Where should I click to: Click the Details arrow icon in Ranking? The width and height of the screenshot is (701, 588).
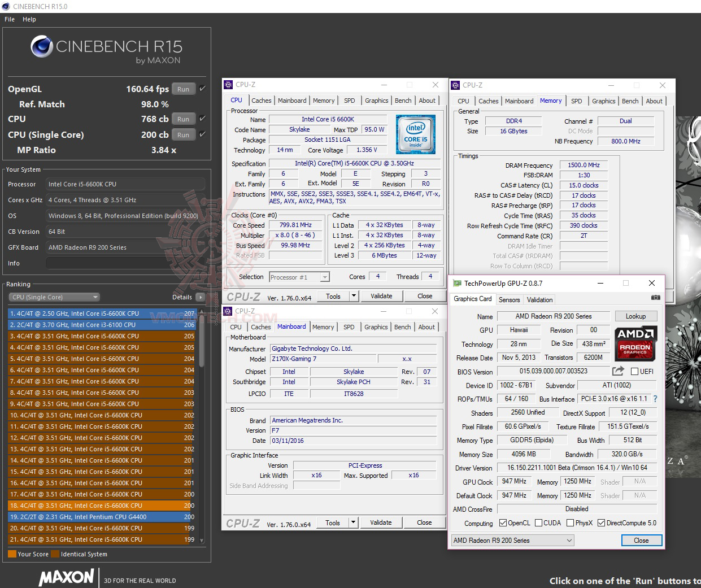point(201,297)
